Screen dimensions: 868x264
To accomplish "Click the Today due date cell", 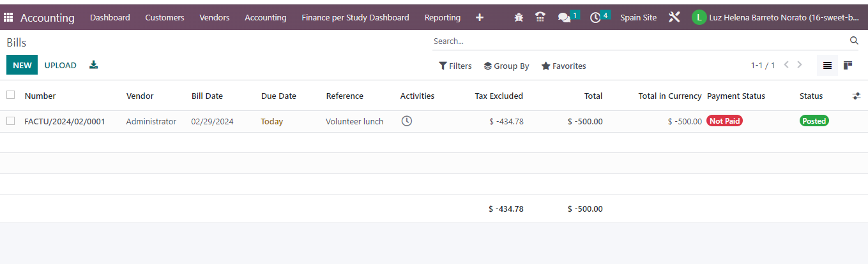I will (x=271, y=121).
